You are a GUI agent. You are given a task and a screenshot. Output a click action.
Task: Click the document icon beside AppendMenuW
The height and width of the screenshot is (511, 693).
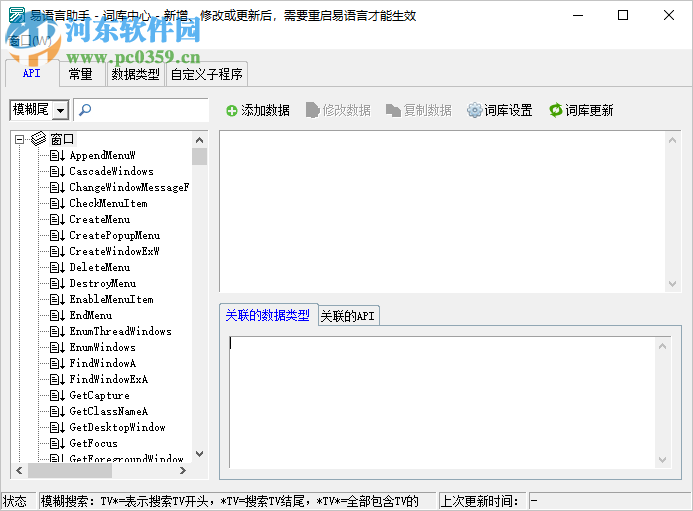pos(57,156)
